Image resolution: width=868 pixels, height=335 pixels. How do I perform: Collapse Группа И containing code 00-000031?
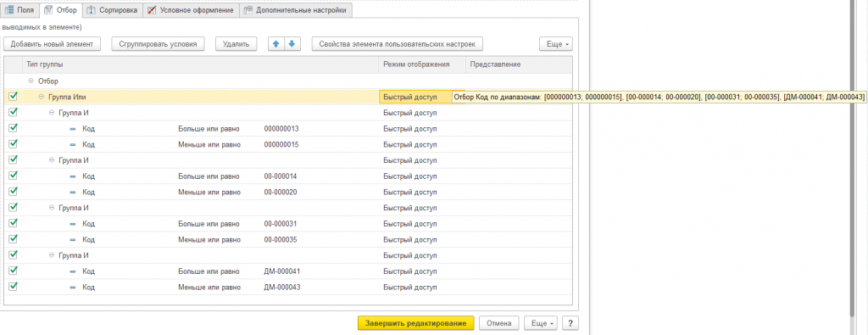52,208
